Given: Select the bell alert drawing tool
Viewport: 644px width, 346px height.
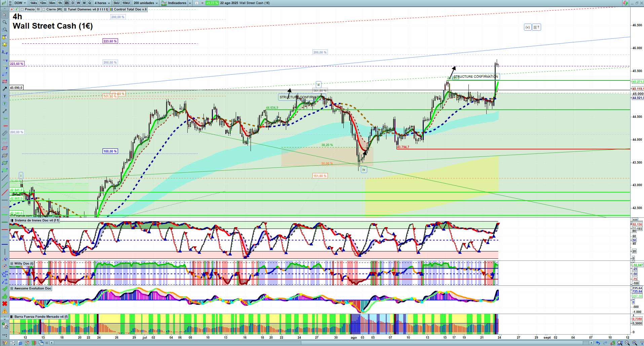Looking at the screenshot, I should coord(5,44).
